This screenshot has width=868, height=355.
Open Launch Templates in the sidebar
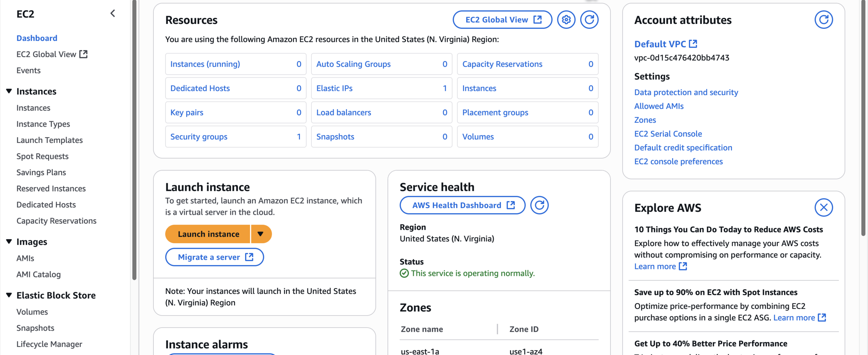coord(49,140)
